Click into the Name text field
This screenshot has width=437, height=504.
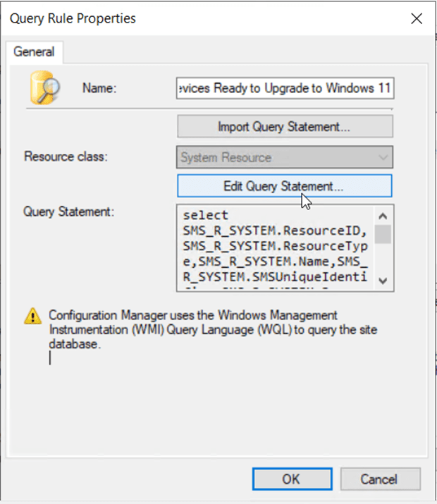tap(285, 90)
